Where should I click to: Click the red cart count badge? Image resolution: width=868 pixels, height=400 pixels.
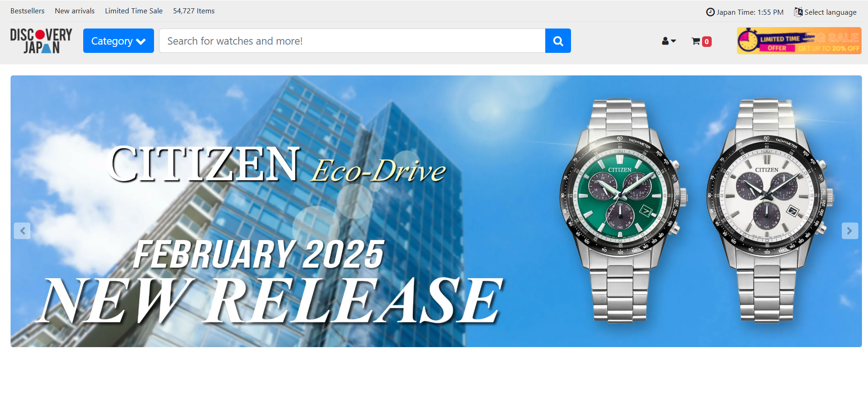tap(707, 42)
